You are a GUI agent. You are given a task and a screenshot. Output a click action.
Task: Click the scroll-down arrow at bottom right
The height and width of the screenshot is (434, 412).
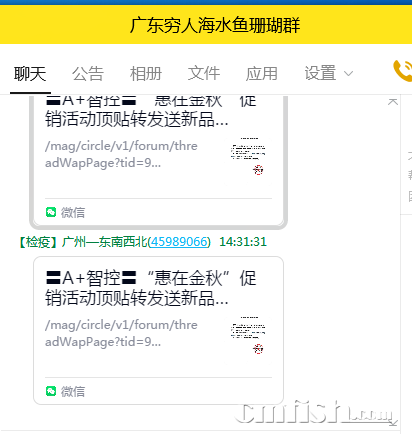point(393,423)
